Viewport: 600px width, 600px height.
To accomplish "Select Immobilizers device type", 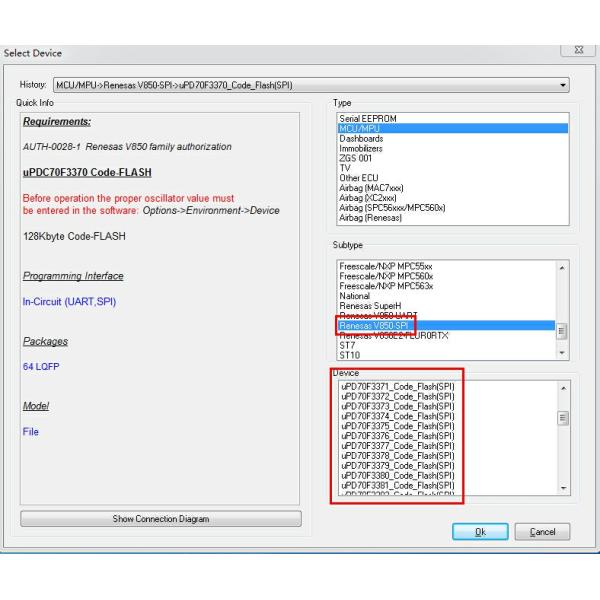I will [363, 148].
